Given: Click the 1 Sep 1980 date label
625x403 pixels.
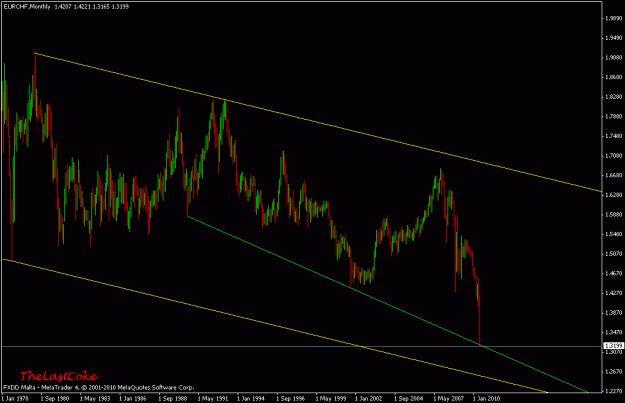Looking at the screenshot, I should (x=55, y=398).
